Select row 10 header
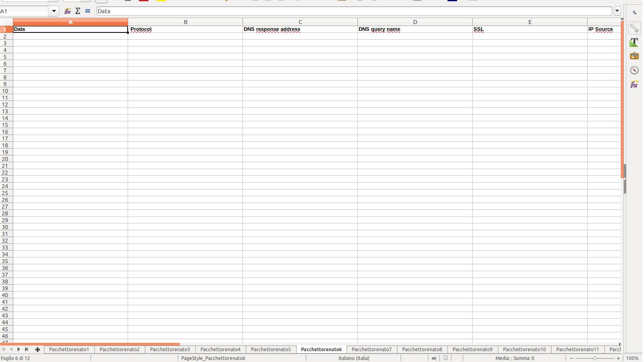The image size is (644, 362). 6,91
